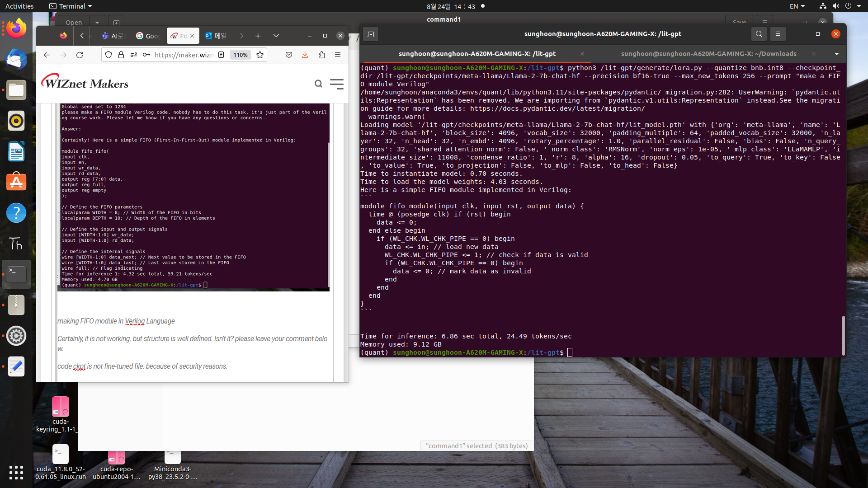Click the Firefox URL address field

pyautogui.click(x=184, y=55)
